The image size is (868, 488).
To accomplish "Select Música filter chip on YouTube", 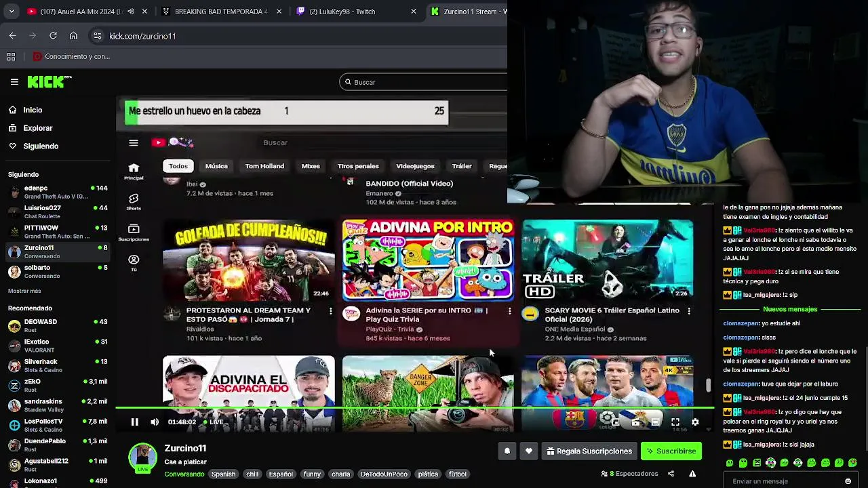I will tap(216, 166).
